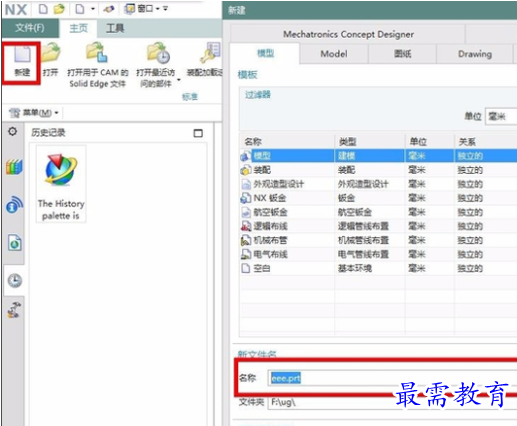517x426 pixels.
Task: Open the 文件(F) file menu
Action: pyautogui.click(x=30, y=28)
